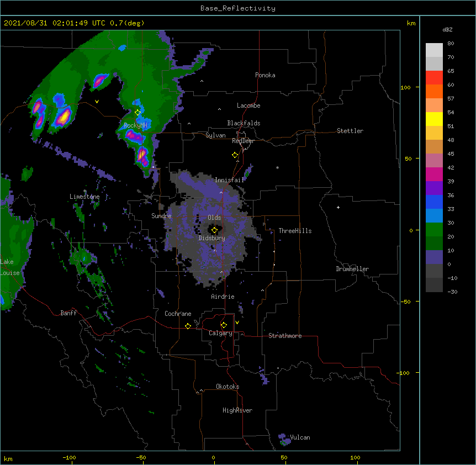The image size is (476, 465).
Task: Click the Vulcan town label
Action: click(x=300, y=437)
